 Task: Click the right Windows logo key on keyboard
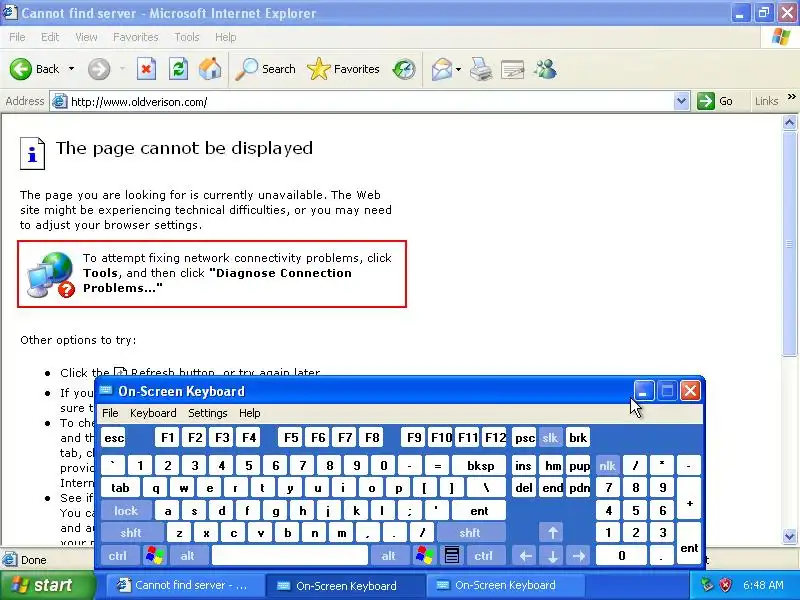[x=424, y=555]
